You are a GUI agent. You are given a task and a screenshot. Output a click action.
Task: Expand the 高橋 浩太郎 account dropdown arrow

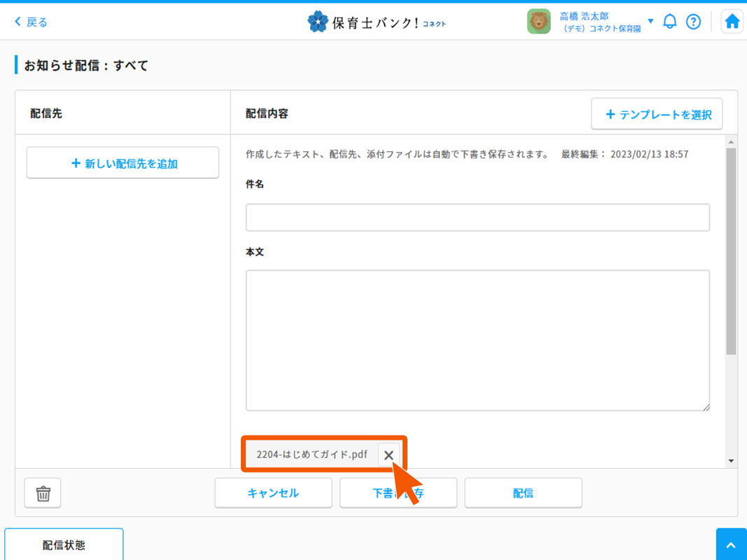[650, 21]
